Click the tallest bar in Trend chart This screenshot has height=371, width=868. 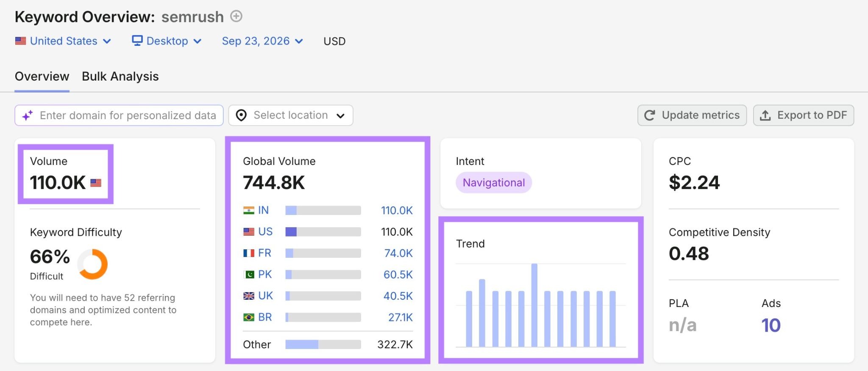point(534,305)
